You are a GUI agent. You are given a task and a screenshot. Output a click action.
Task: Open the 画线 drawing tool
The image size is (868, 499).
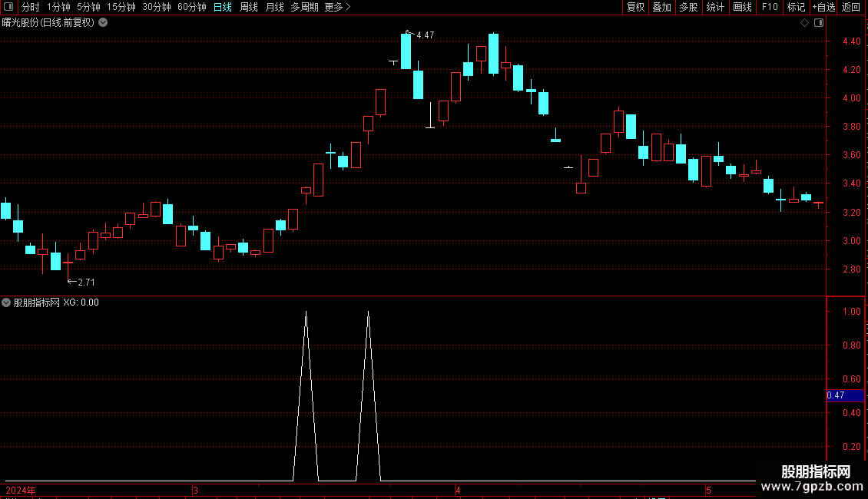[742, 7]
